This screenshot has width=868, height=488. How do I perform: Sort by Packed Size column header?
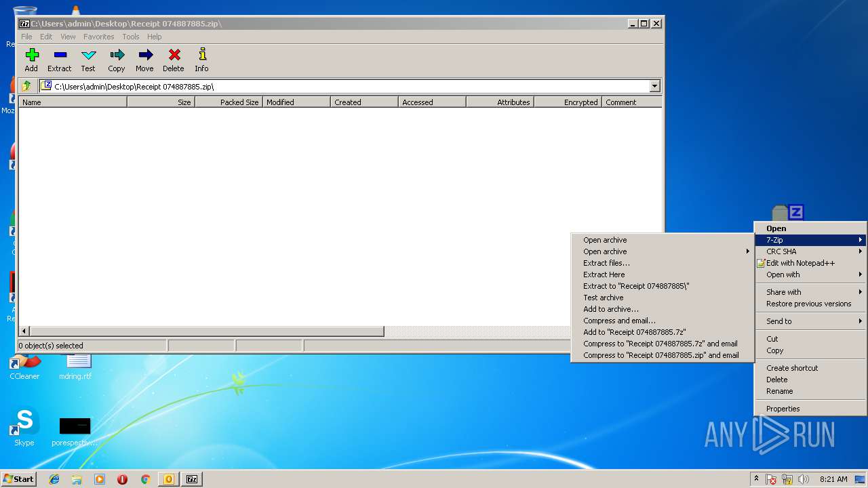pyautogui.click(x=229, y=102)
